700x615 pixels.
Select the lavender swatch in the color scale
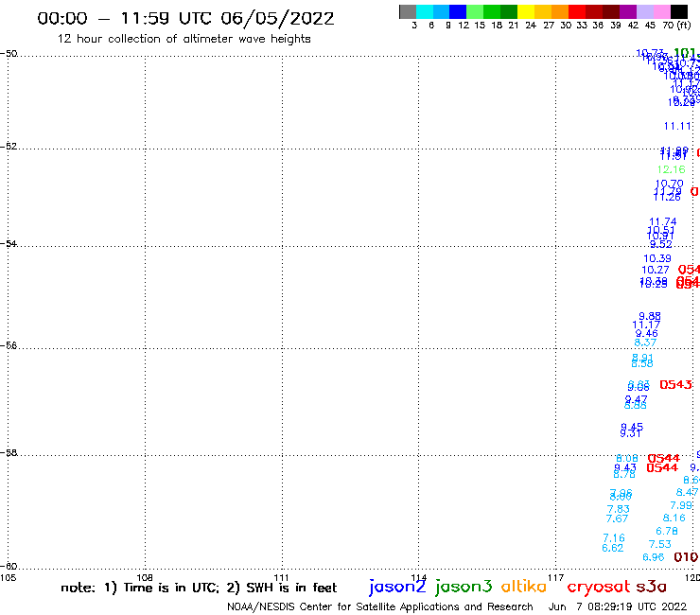(644, 11)
